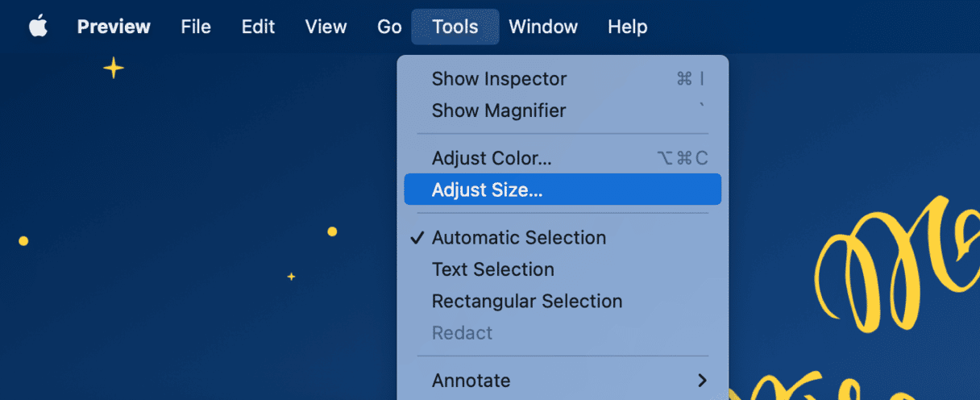Open the Preview application menu
The height and width of the screenshot is (400, 980).
point(114,27)
